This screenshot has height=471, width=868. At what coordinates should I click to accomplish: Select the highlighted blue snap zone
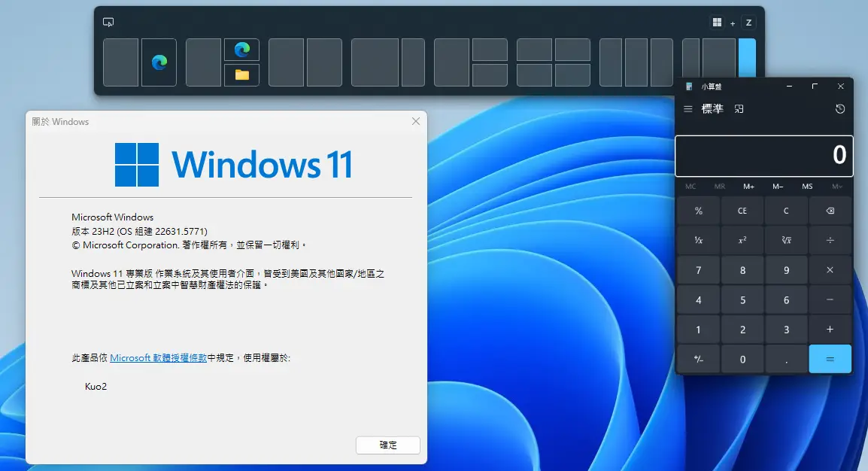click(x=747, y=58)
